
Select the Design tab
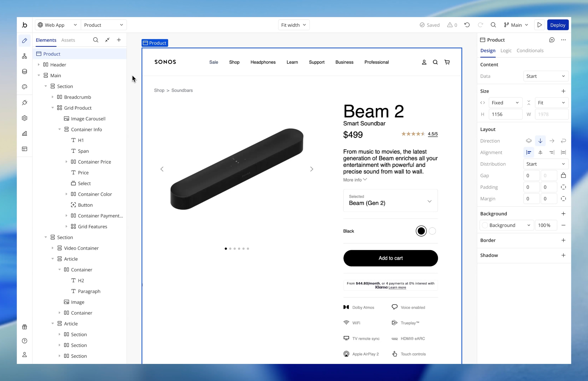[x=488, y=51]
